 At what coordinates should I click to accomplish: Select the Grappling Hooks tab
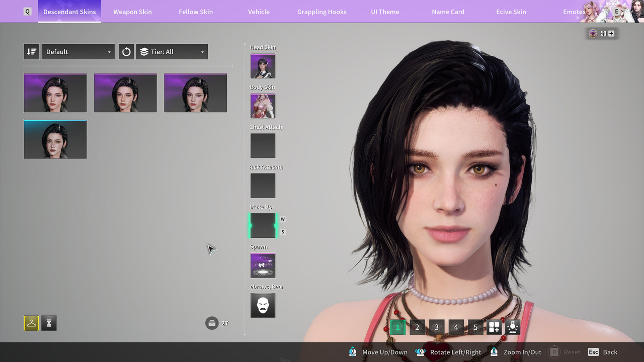pos(322,12)
